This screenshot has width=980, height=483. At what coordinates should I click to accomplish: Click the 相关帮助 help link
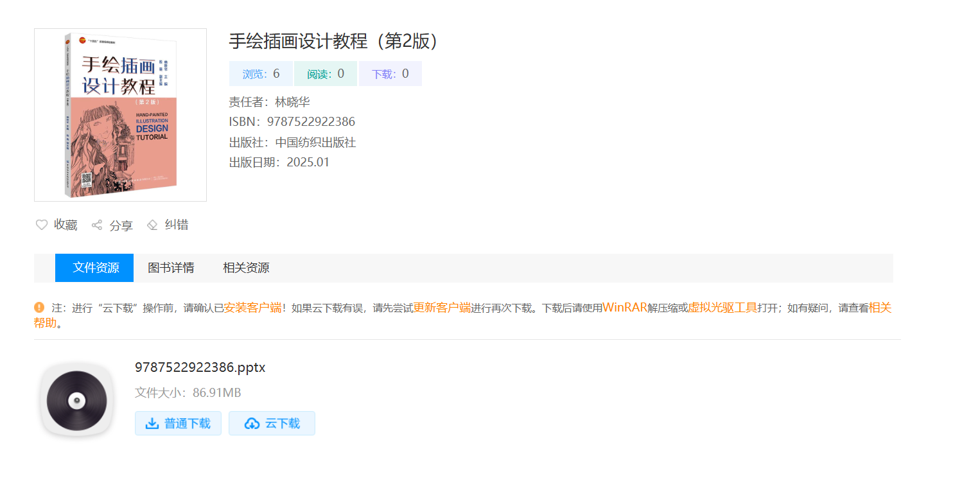[x=880, y=308]
